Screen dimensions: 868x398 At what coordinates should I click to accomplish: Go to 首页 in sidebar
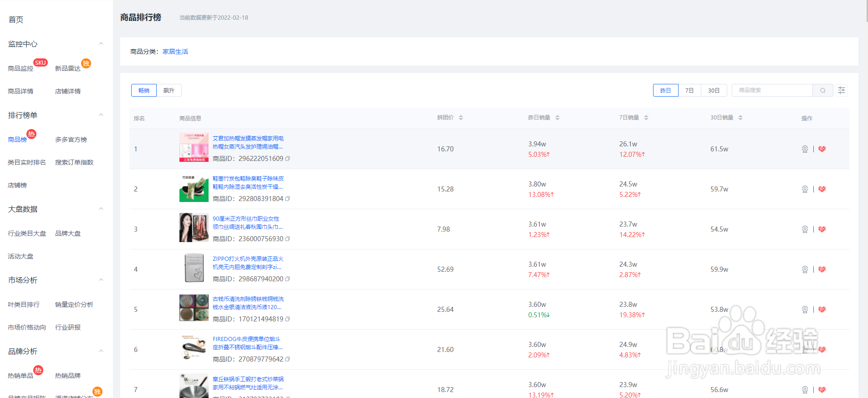(16, 20)
